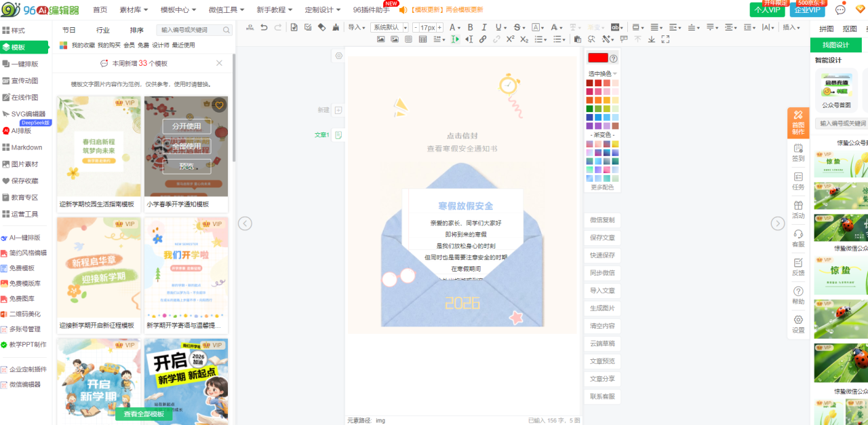This screenshot has height=425, width=868.
Task: Toggle italic text formatting
Action: point(484,27)
